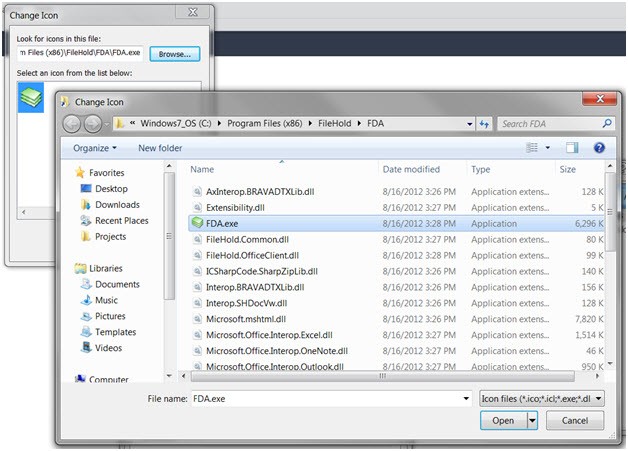Click the back dialog icon list scroll-left arrow

tap(24, 212)
